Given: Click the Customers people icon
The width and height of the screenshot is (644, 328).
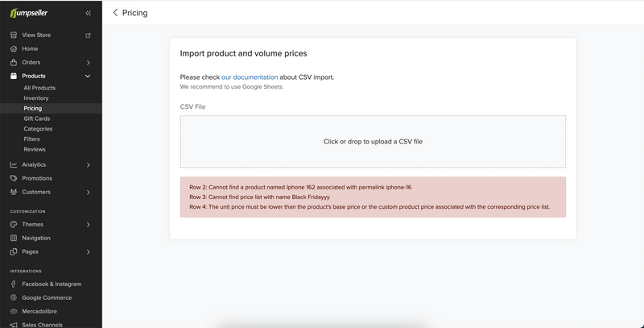Looking at the screenshot, I should [14, 192].
